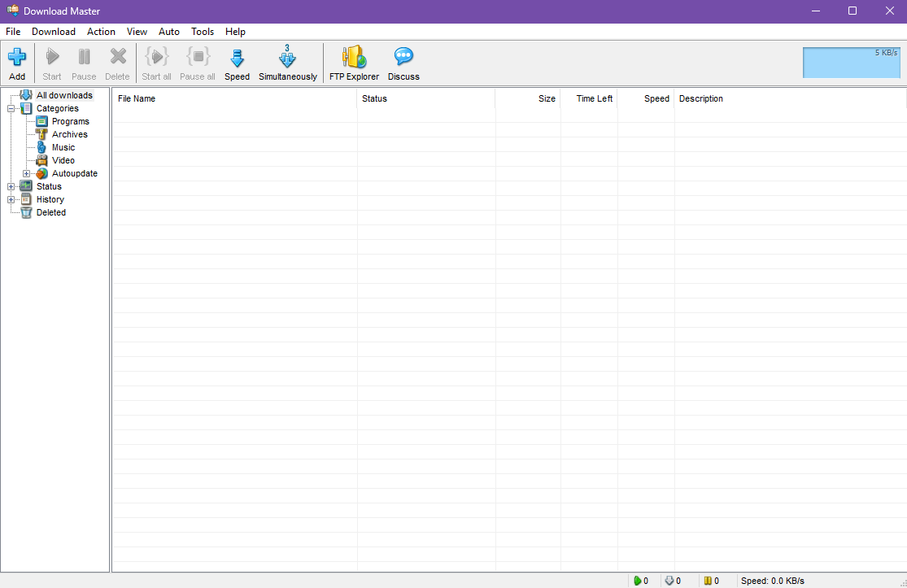The height and width of the screenshot is (588, 907).
Task: Open the Download menu
Action: click(x=54, y=32)
